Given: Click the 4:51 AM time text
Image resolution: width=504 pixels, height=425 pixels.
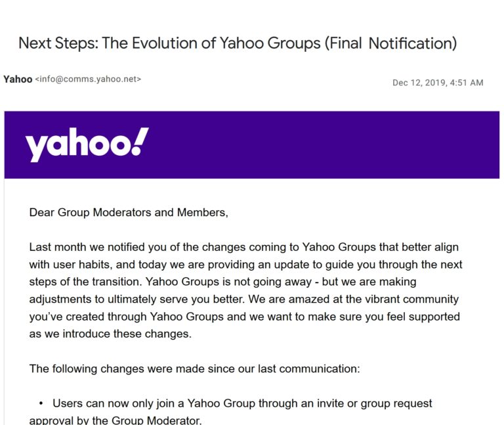Looking at the screenshot, I should pos(467,83).
